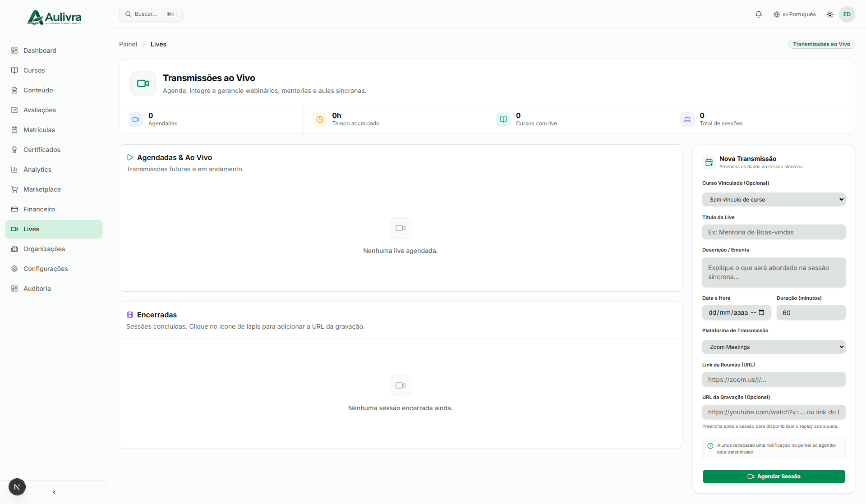Expand the Curso Vinculado dropdown

click(774, 200)
